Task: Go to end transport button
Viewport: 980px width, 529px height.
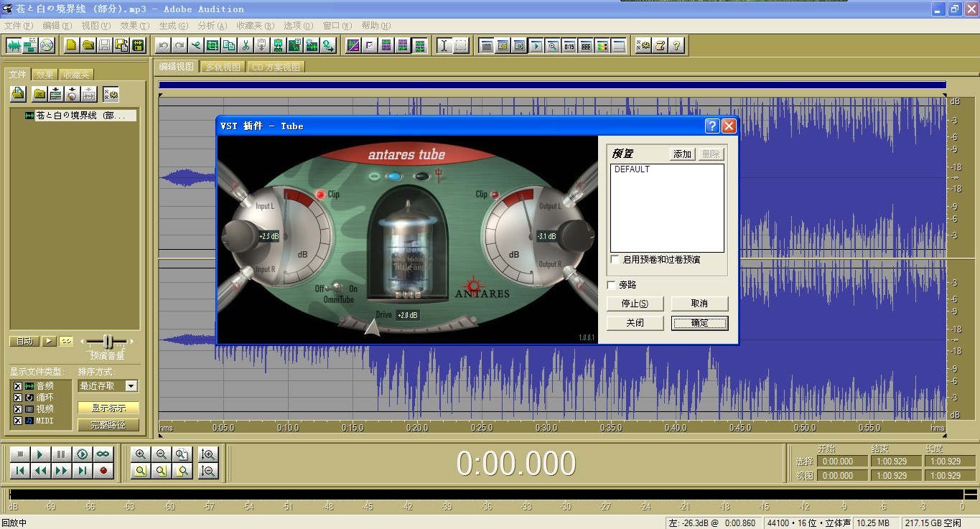Action: pos(83,471)
